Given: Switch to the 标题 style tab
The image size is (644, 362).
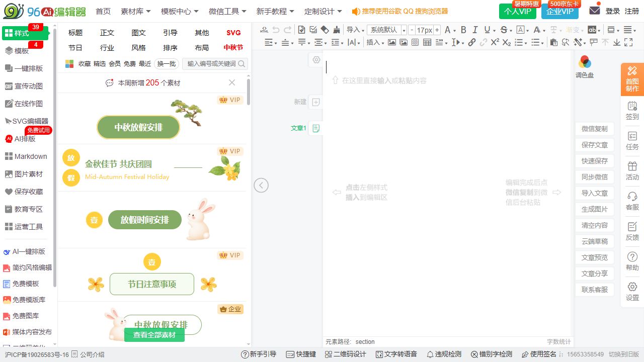Looking at the screenshot, I should coord(75,33).
